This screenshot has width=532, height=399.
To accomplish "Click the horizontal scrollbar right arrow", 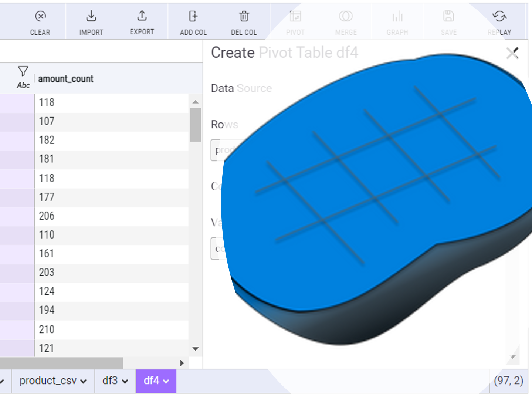I will click(182, 363).
